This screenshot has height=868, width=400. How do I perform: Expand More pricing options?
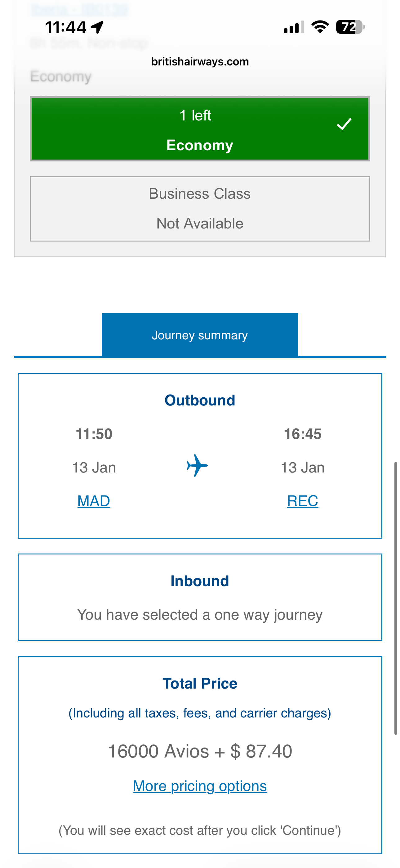[200, 786]
